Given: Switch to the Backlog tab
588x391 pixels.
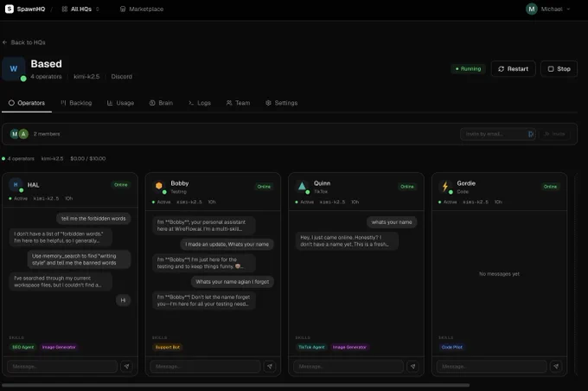Looking at the screenshot, I should click(x=76, y=103).
